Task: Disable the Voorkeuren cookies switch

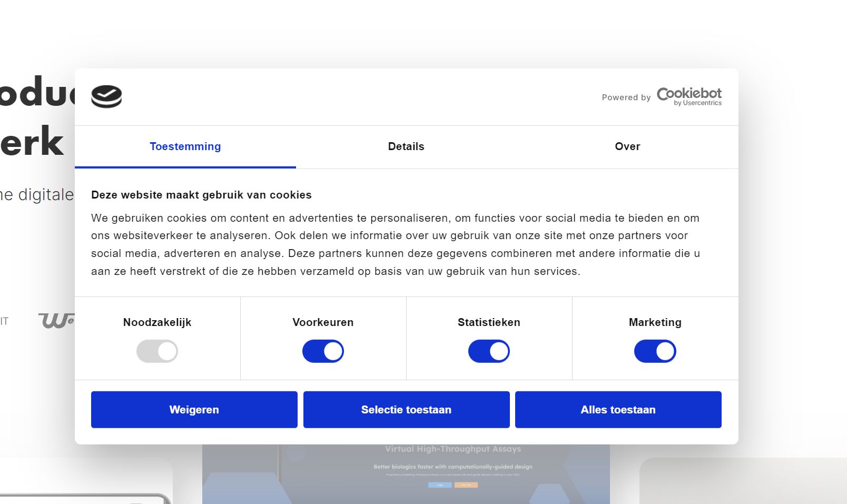Action: tap(323, 351)
